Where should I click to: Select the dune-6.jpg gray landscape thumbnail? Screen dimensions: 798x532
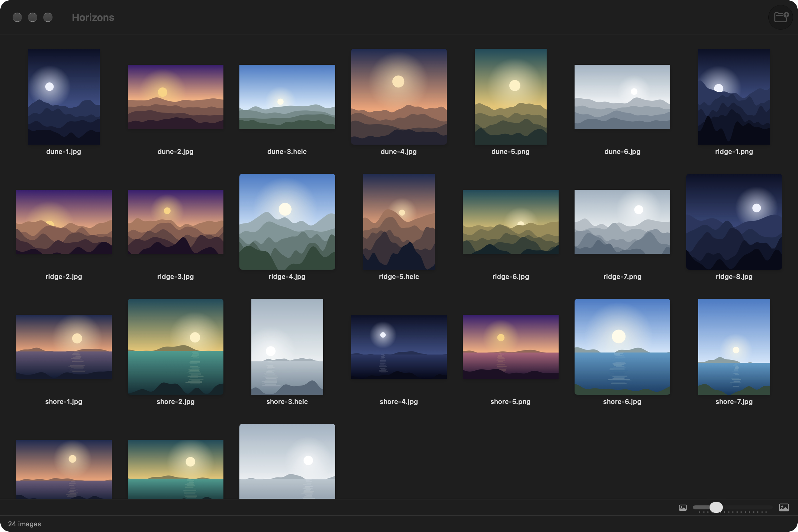tap(622, 97)
